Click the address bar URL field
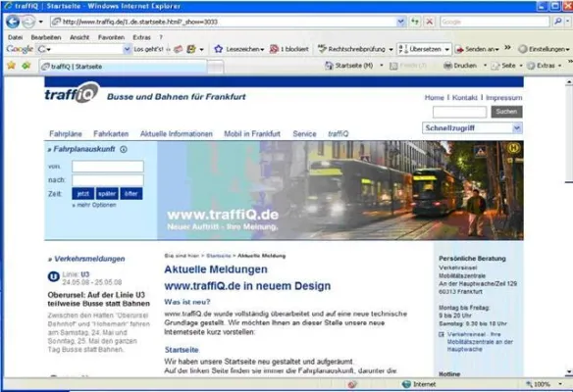 pyautogui.click(x=223, y=22)
